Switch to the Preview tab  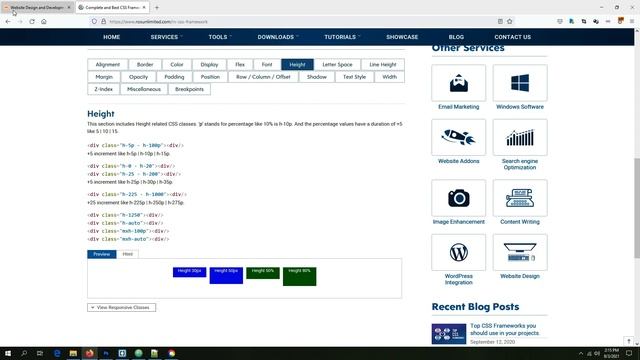pos(102,254)
